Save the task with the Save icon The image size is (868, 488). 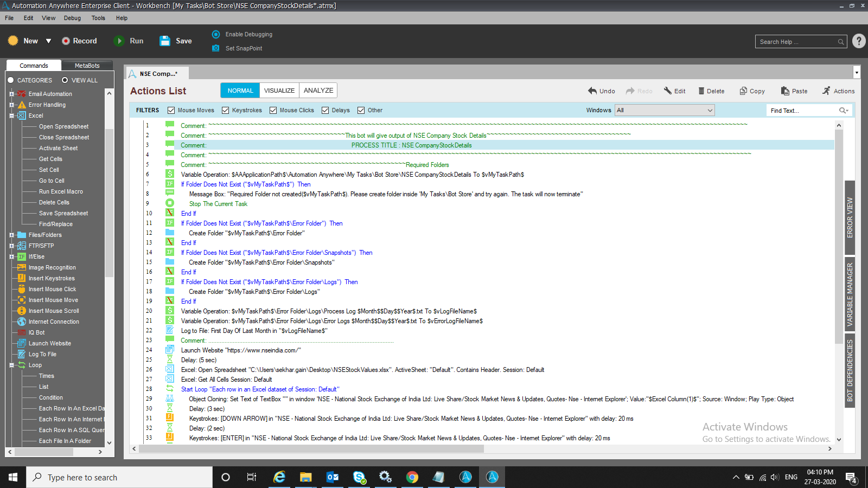coord(165,41)
